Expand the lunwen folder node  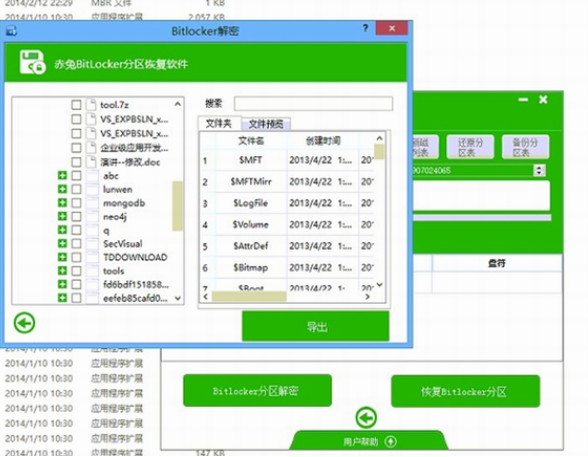tap(62, 189)
